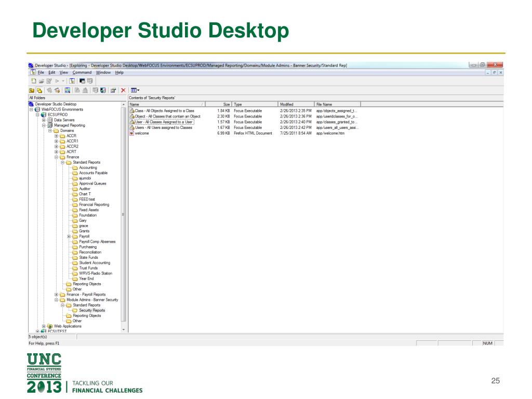Viewport: 532px width, 399px height.
Task: Select the 'Year End' folder
Action: coord(87,279)
